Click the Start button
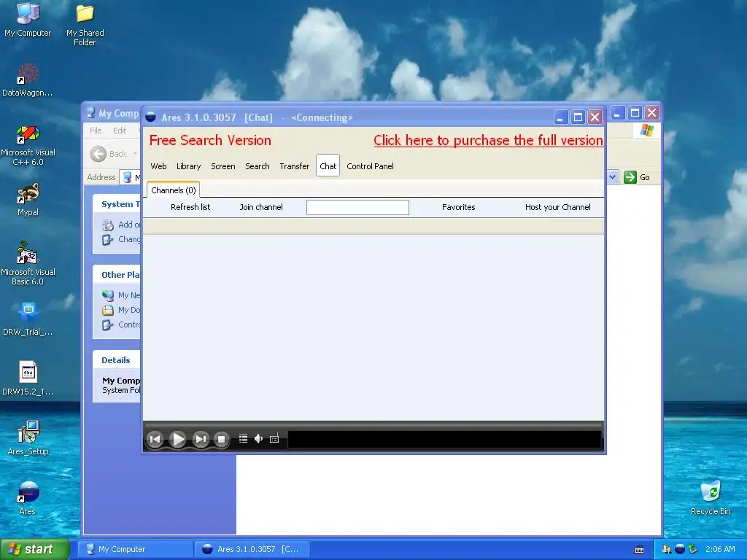The image size is (747, 560). (35, 549)
